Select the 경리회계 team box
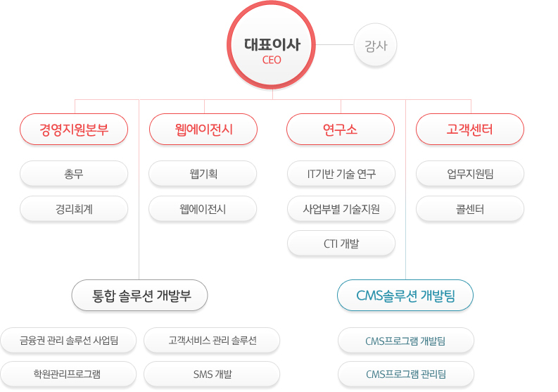 [74, 209]
